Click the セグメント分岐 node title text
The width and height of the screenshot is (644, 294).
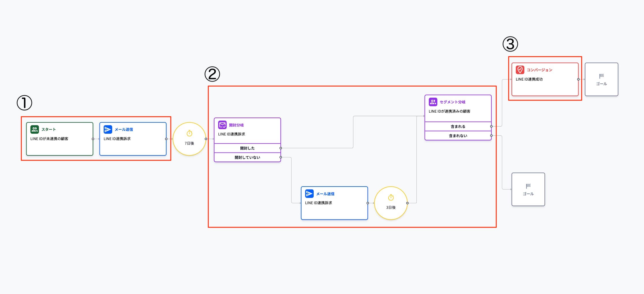452,102
